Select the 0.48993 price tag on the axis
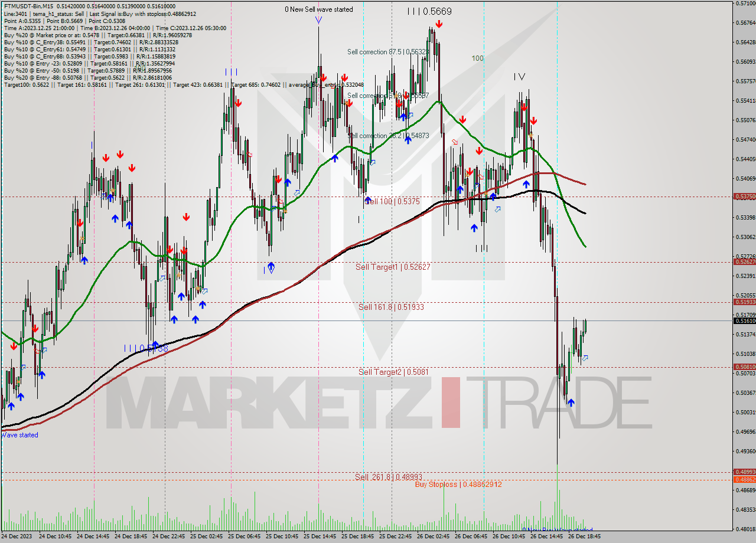The image size is (756, 543). click(x=744, y=472)
